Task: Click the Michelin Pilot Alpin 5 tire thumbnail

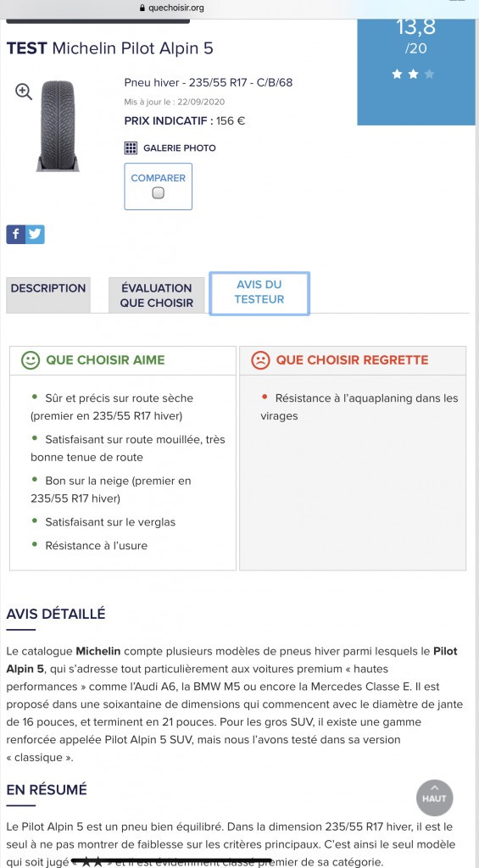Action: click(x=58, y=125)
